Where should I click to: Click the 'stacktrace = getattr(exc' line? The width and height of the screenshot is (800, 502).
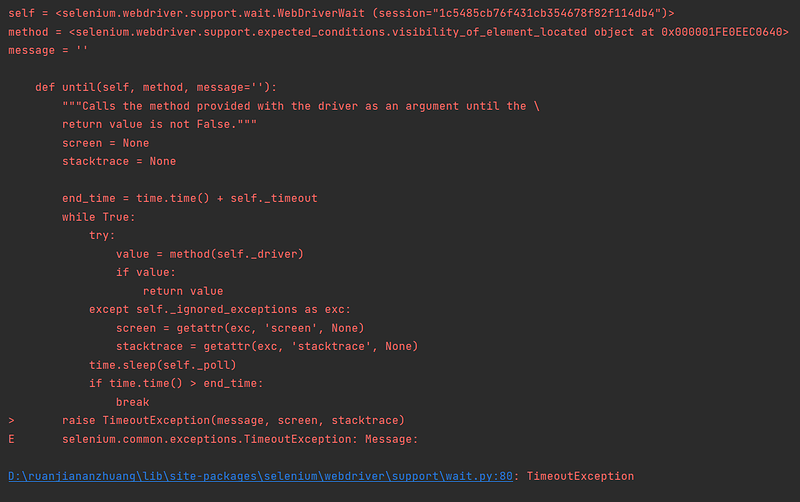point(267,346)
